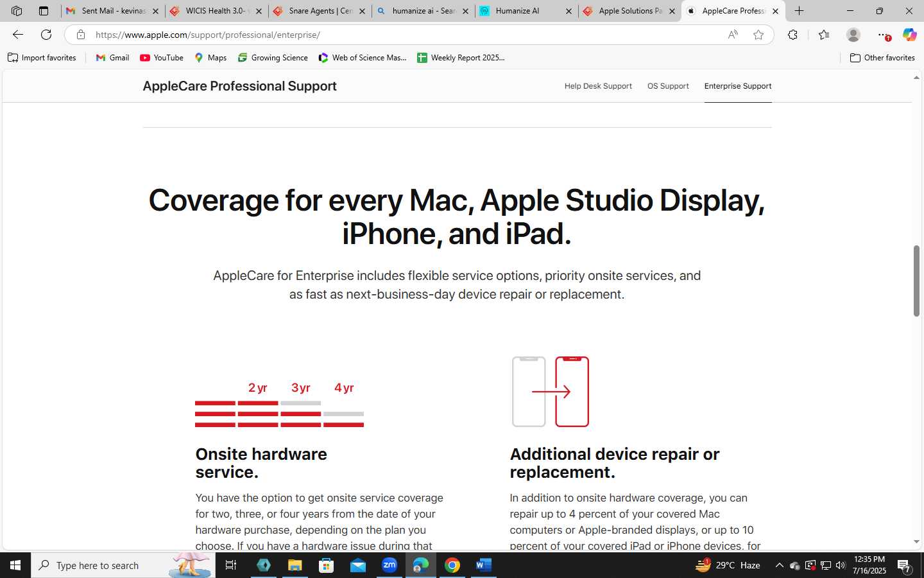Screen dimensions: 924x578
Task: Select Enterprise Support nav item
Action: point(738,86)
